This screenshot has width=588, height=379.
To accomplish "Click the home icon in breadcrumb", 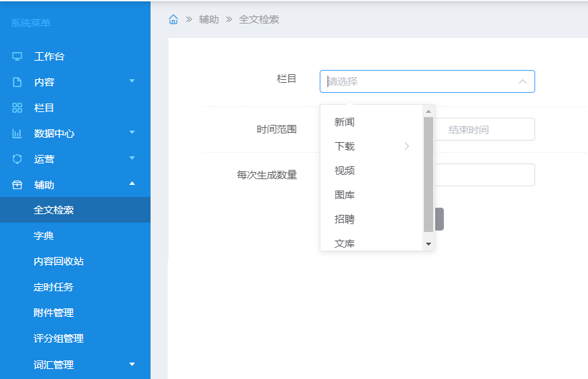I will point(173,19).
